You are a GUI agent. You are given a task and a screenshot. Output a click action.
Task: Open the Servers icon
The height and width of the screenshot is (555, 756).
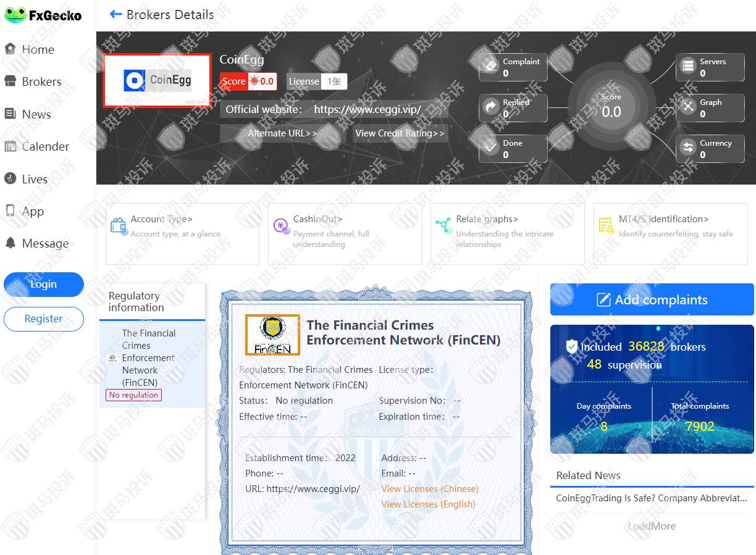pyautogui.click(x=687, y=67)
